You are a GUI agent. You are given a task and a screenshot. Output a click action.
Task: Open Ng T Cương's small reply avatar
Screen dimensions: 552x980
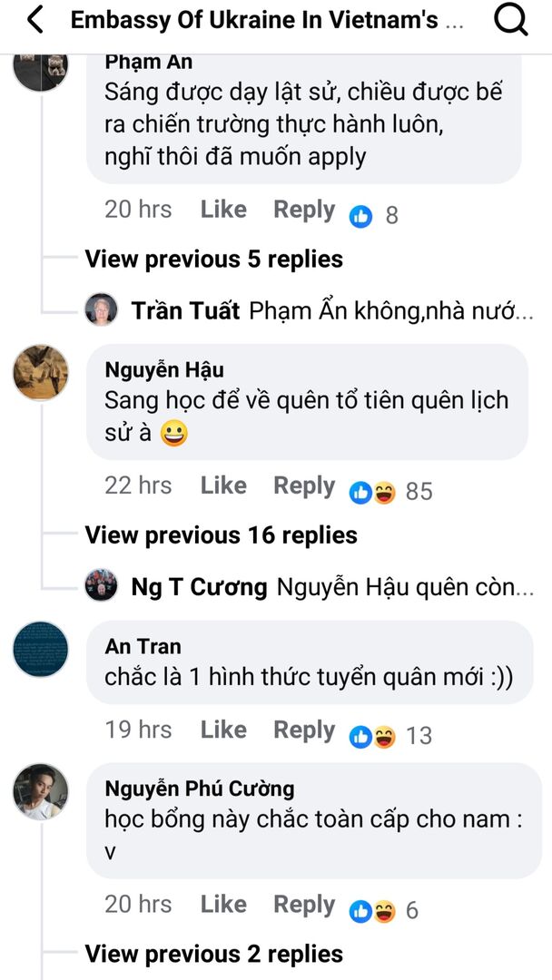pyautogui.click(x=101, y=586)
